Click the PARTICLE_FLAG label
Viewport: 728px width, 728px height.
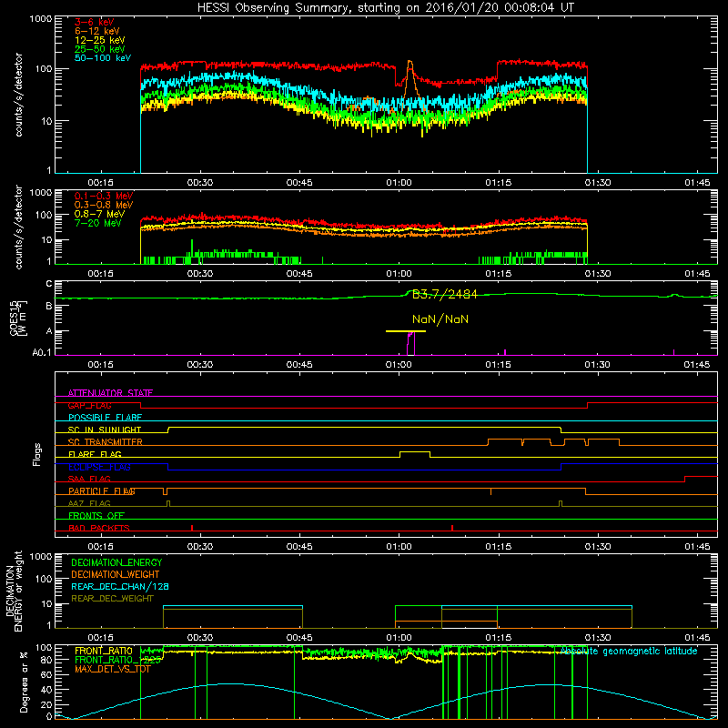tap(102, 491)
